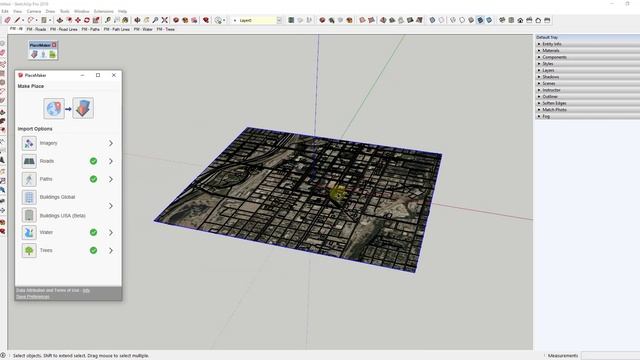
Task: Open the Tools menu
Action: (x=64, y=11)
